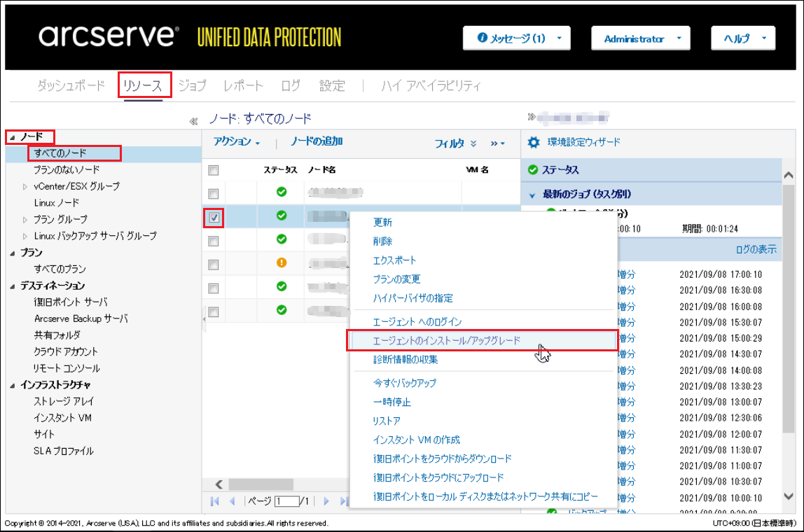Go to previous page using pager arrow
Viewport: 804px width, 532px height.
point(233,500)
